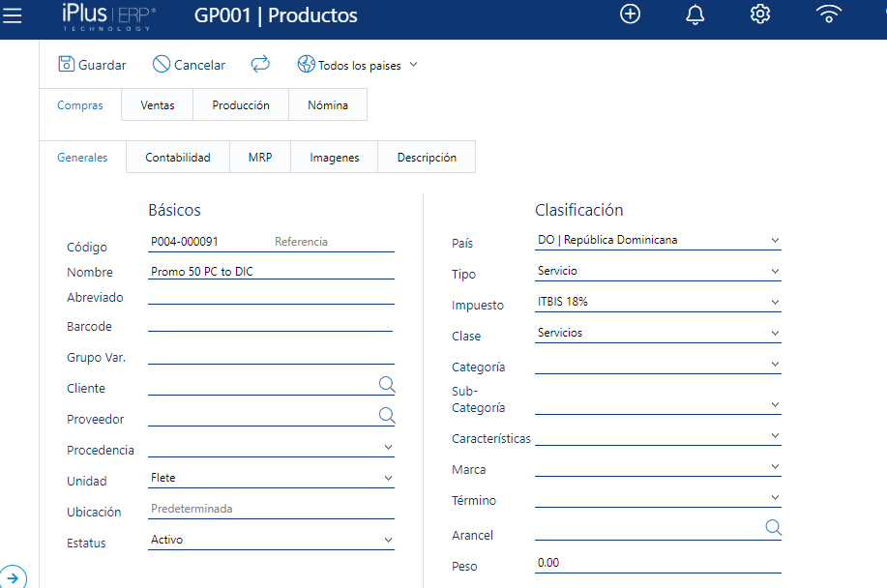Image resolution: width=887 pixels, height=588 pixels.
Task: Click the Básicos section heading
Action: 174,210
